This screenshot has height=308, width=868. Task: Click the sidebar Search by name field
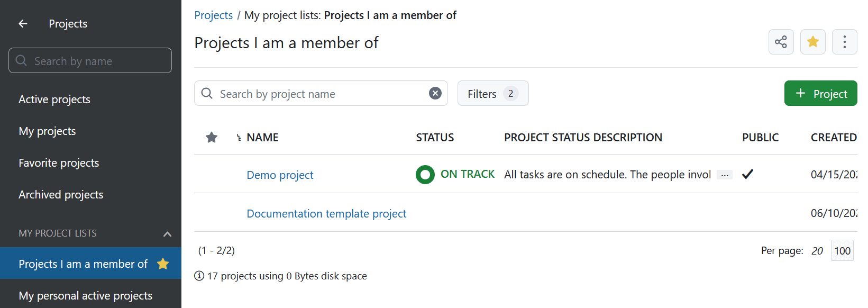click(x=90, y=61)
